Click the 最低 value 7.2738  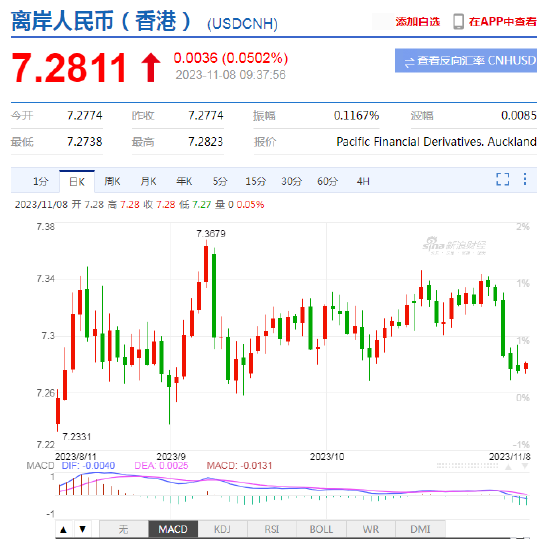click(85, 142)
